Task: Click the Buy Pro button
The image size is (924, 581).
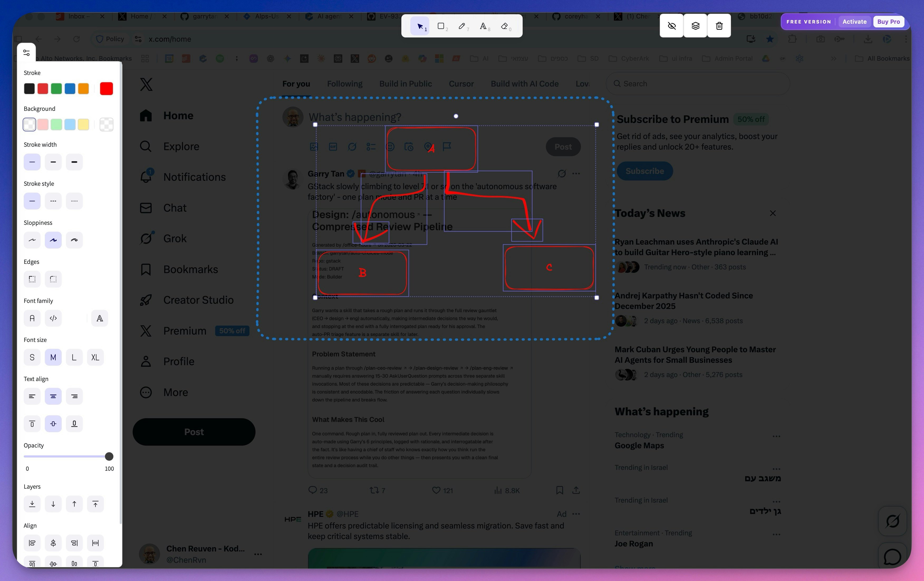Action: point(889,22)
